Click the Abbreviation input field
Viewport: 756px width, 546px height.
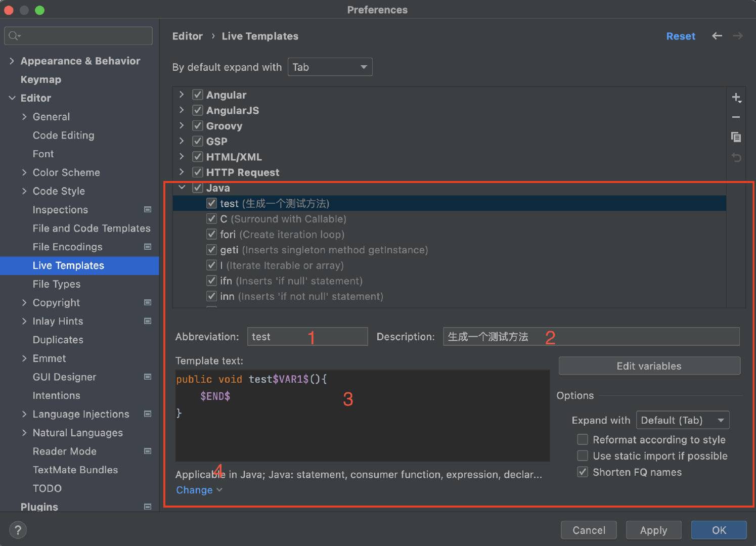(307, 337)
